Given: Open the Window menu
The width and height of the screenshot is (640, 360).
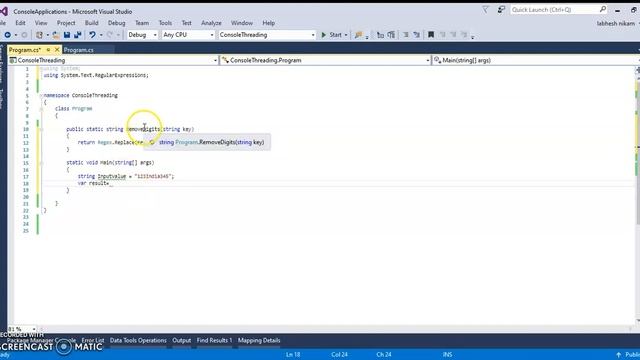Looking at the screenshot, I should point(242,23).
